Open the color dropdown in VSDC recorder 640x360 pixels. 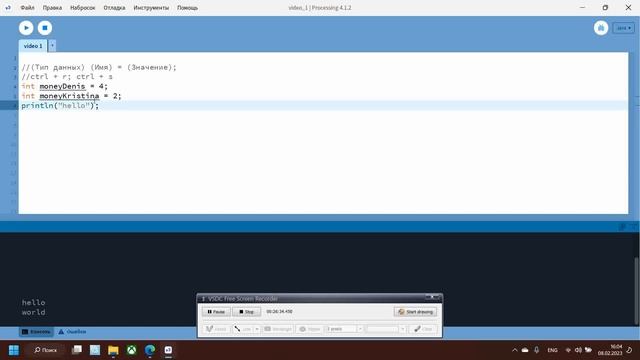[x=402, y=329]
